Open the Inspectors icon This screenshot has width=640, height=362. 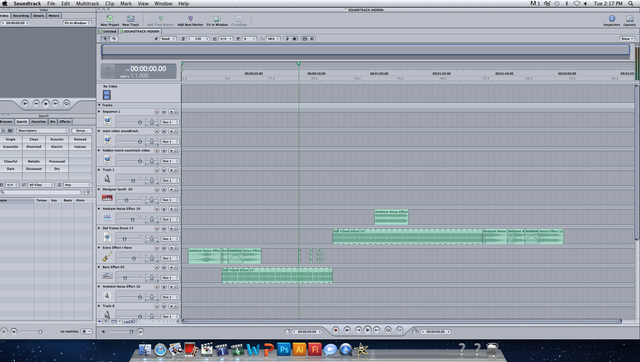(612, 19)
